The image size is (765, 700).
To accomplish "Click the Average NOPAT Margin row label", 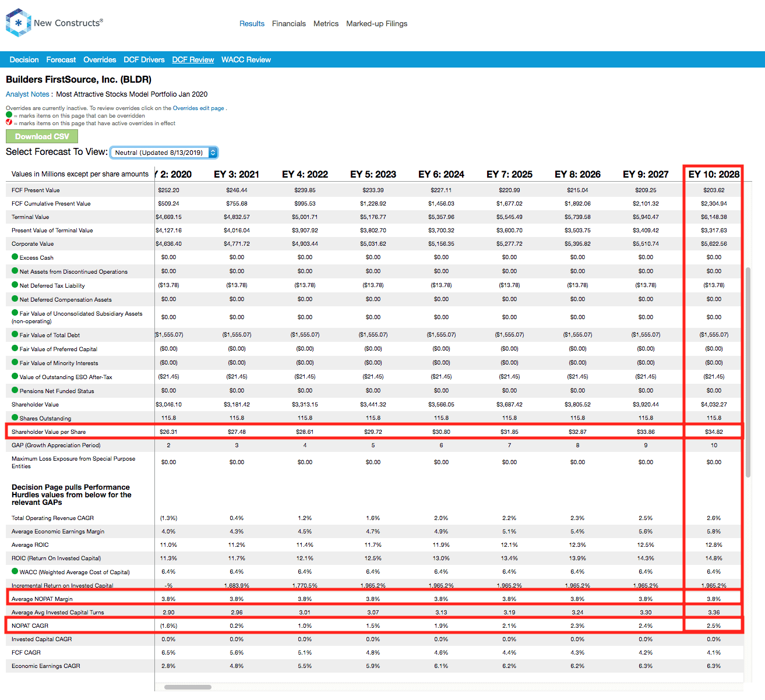I will click(x=42, y=599).
